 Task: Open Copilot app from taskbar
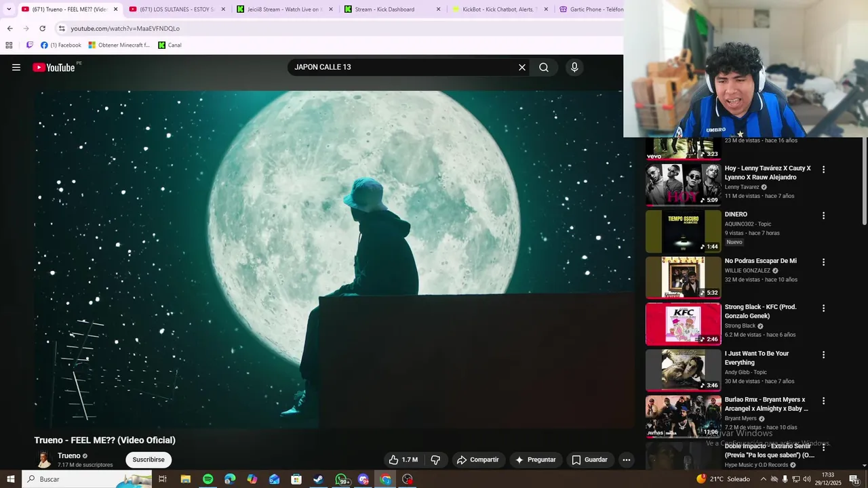click(x=252, y=479)
